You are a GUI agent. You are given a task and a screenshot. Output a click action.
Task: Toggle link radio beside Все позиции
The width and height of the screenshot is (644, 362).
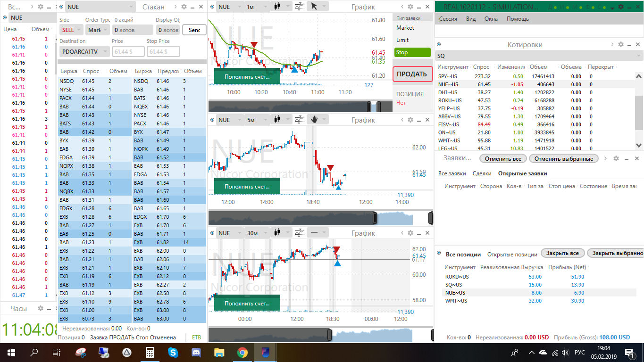click(439, 254)
